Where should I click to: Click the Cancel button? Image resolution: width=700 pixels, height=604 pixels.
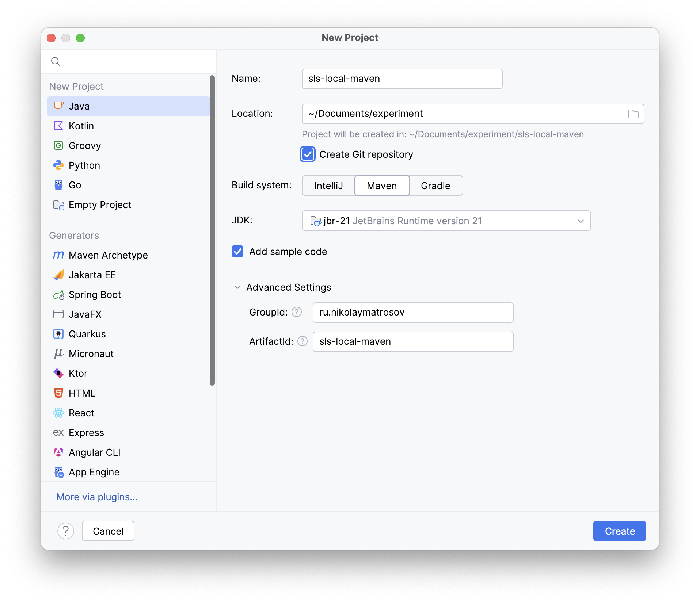[x=108, y=531]
